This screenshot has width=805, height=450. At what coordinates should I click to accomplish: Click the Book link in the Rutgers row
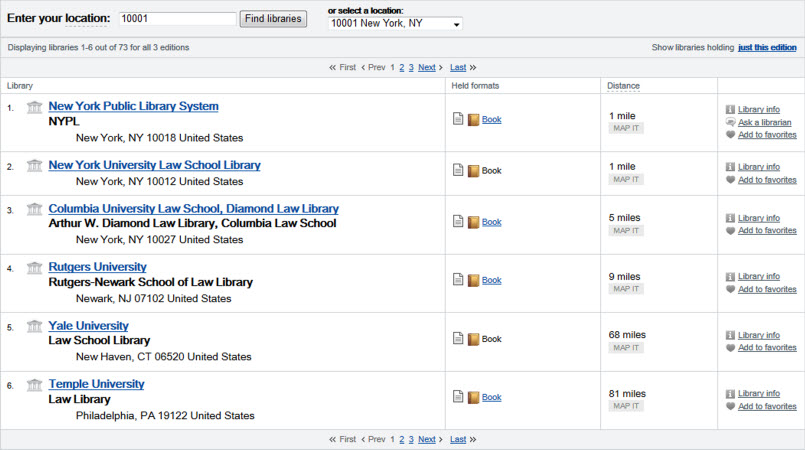coord(491,280)
